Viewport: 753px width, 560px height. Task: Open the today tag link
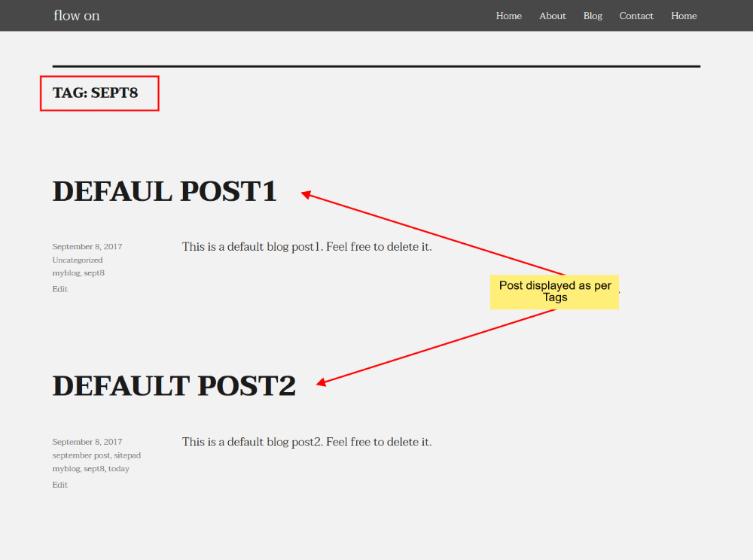(x=119, y=469)
